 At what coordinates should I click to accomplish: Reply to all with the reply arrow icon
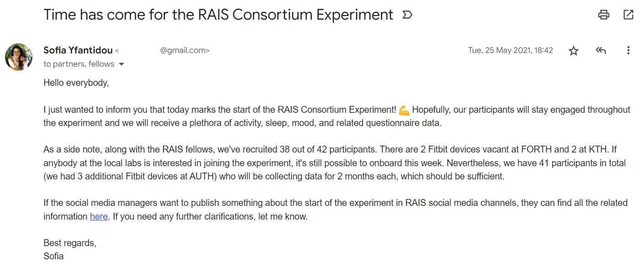tap(601, 51)
